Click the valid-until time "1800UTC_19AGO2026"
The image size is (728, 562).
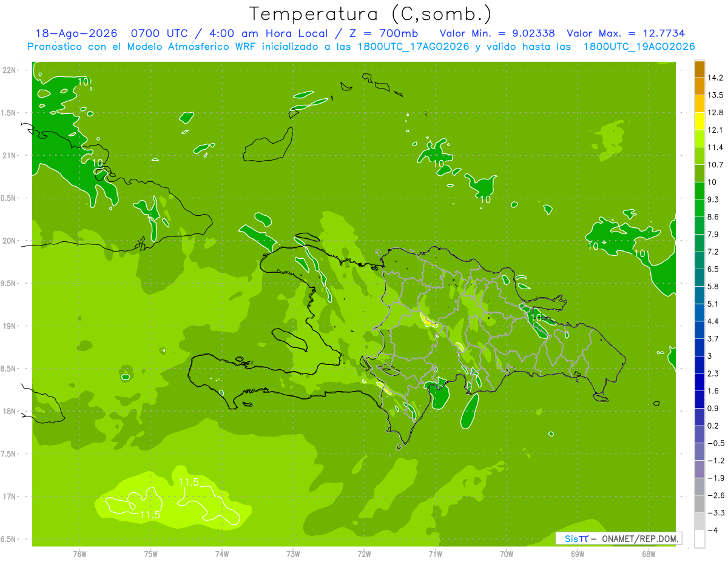[x=639, y=47]
